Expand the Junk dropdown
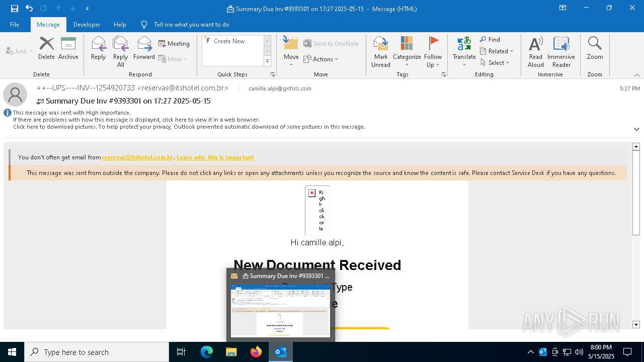Screen dimensions: 644x362 click(19, 51)
